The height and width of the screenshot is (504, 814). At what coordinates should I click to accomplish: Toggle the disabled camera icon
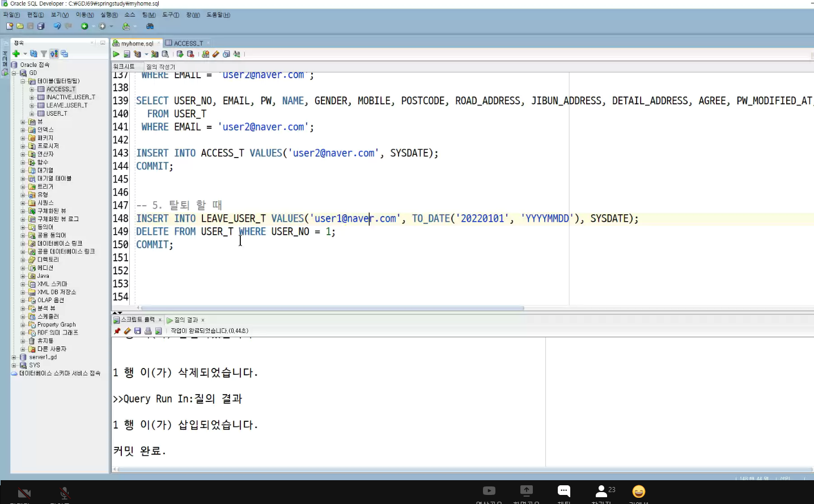pos(24,493)
